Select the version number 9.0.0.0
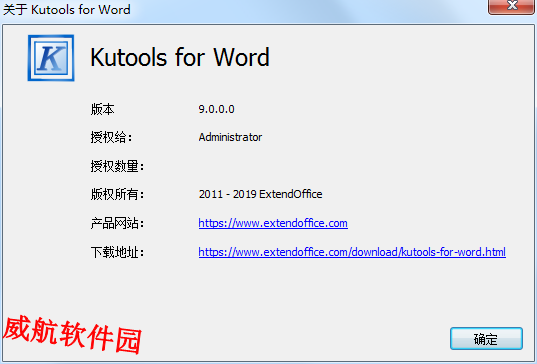 [x=216, y=109]
